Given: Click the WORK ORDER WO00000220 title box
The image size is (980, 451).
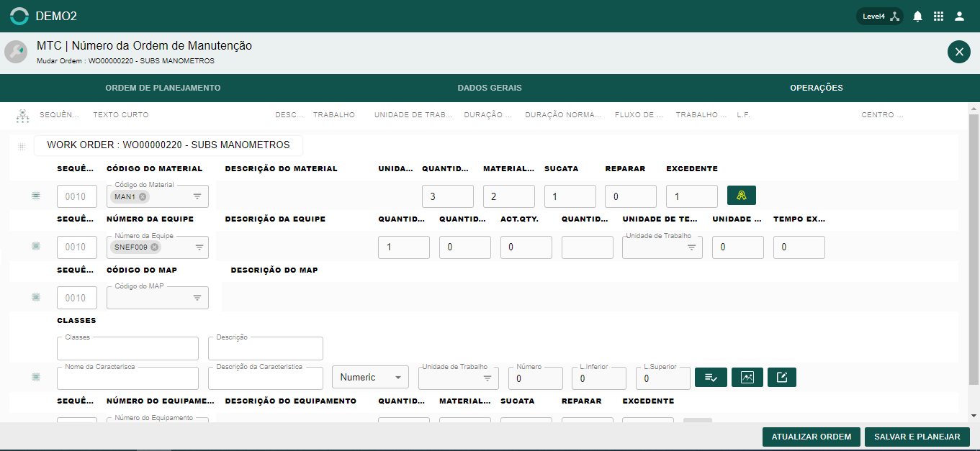Looking at the screenshot, I should [x=168, y=145].
